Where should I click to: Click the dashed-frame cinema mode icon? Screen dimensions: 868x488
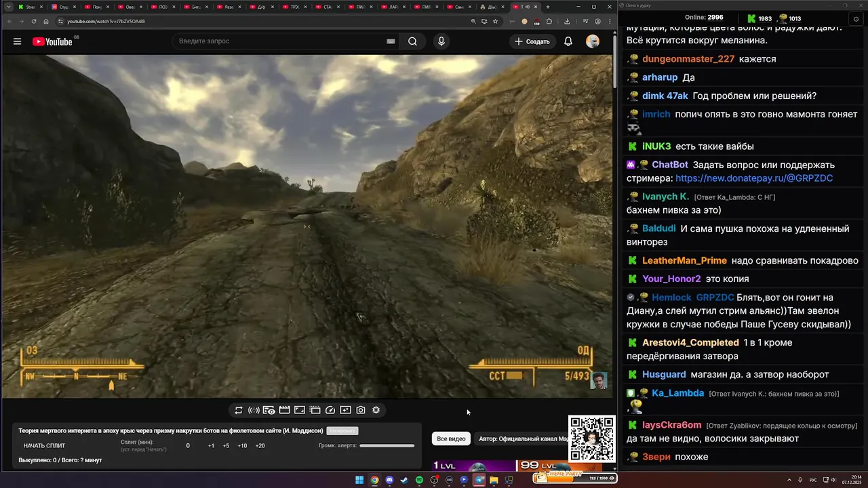click(315, 410)
